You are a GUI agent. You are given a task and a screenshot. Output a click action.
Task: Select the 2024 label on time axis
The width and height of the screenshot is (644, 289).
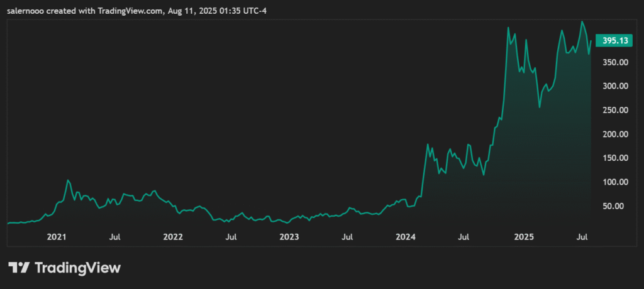click(x=406, y=237)
